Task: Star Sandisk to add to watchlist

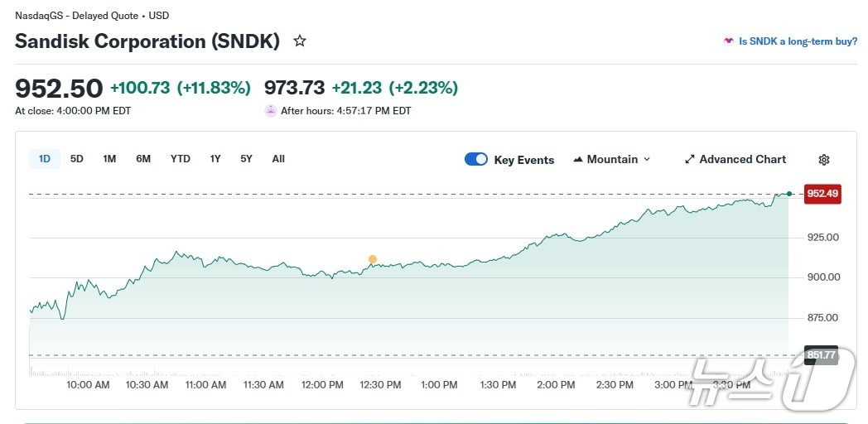Action: pos(300,41)
